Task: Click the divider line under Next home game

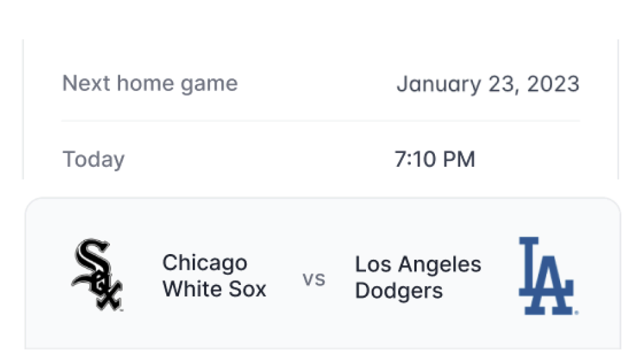Action: point(320,121)
